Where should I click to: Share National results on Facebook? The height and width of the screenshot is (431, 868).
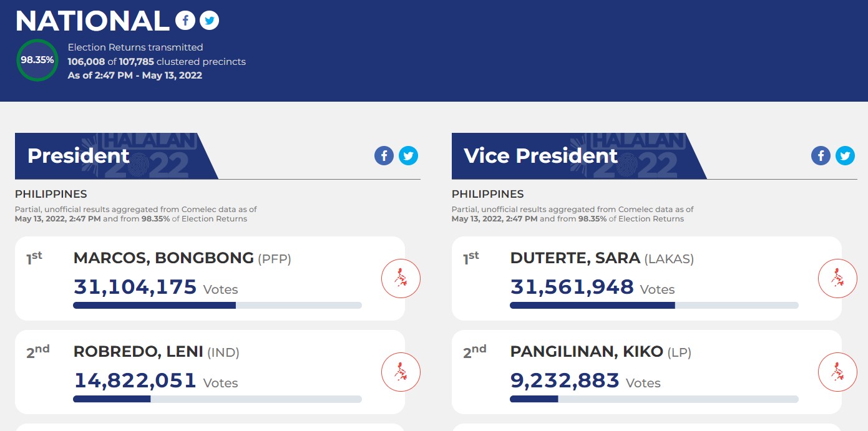click(185, 21)
